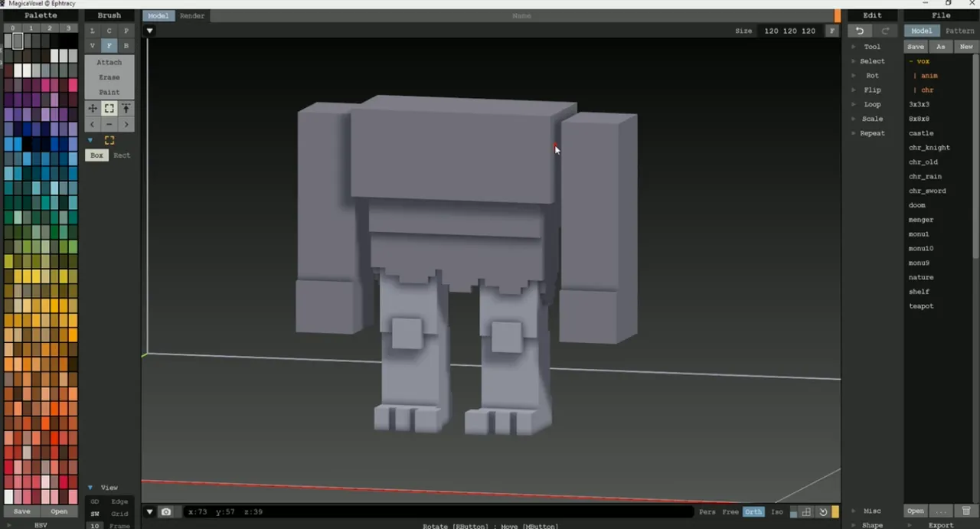This screenshot has width=980, height=529.
Task: Click the stacked boxes view icon
Action: (806, 512)
